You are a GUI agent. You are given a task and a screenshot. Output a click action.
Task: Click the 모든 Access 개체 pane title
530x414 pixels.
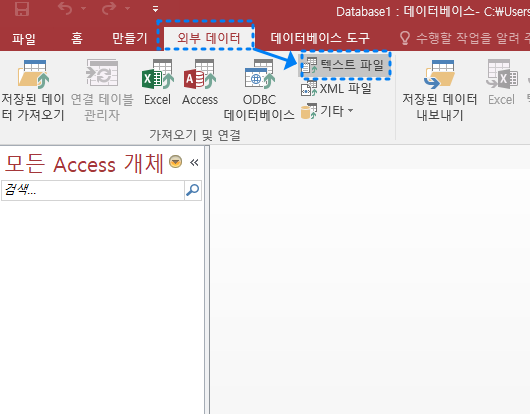coord(85,164)
